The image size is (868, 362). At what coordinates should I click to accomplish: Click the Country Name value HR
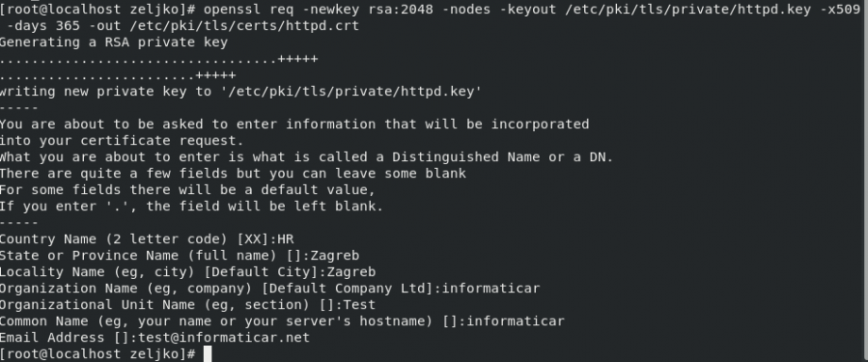(286, 239)
